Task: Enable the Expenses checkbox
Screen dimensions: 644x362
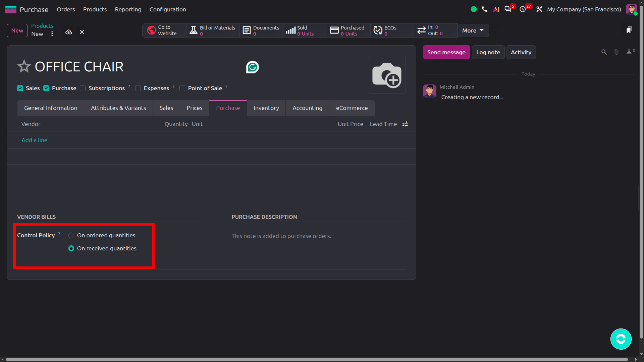Action: 138,88
